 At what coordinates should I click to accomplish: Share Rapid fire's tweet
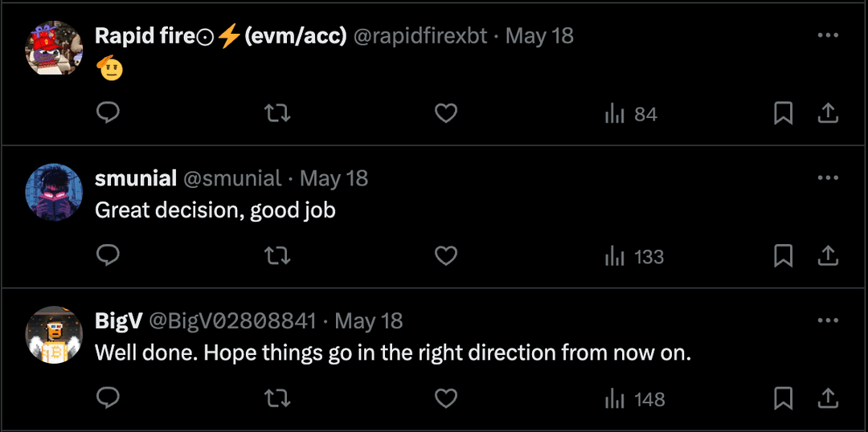[x=828, y=113]
